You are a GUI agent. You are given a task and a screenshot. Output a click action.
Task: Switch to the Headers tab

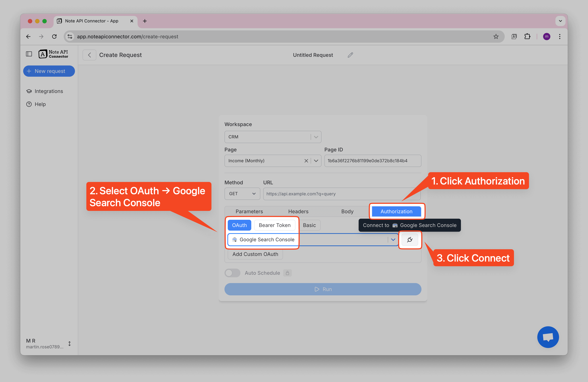pos(298,211)
